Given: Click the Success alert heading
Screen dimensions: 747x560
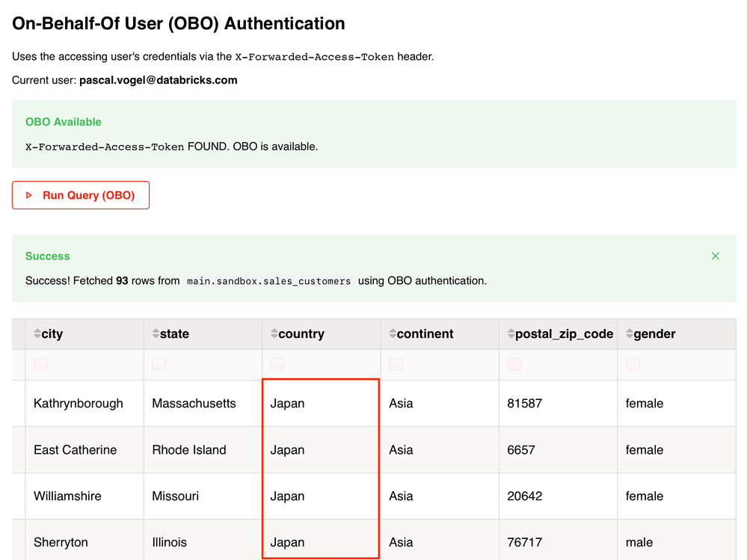Looking at the screenshot, I should tap(48, 256).
